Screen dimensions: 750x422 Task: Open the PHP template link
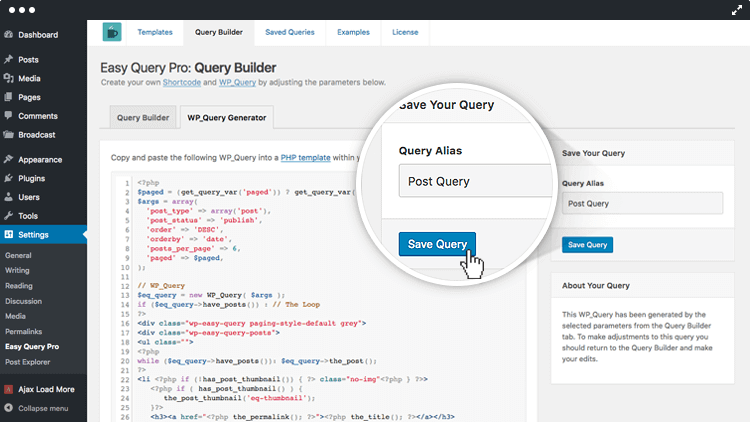(305, 157)
